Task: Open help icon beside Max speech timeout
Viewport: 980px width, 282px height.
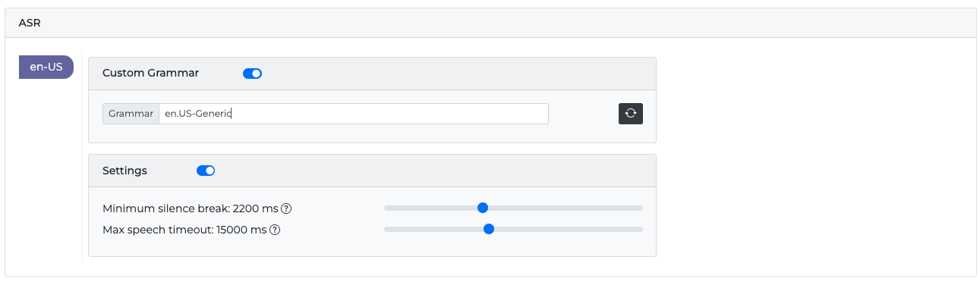Action: tap(276, 230)
